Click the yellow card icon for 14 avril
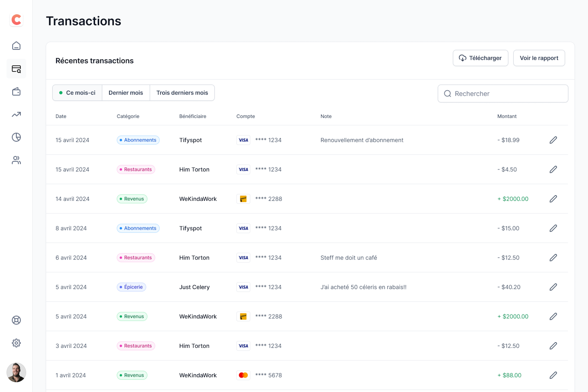This screenshot has height=392, width=588. (x=243, y=199)
